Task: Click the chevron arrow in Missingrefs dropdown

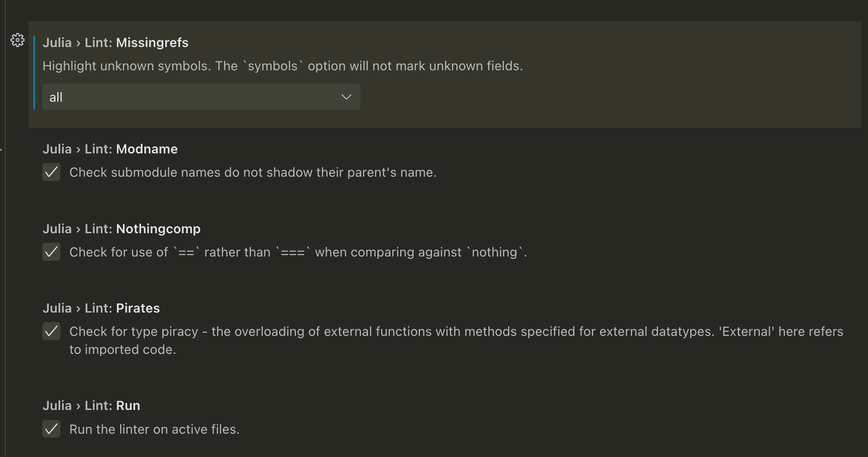Action: coord(346,97)
